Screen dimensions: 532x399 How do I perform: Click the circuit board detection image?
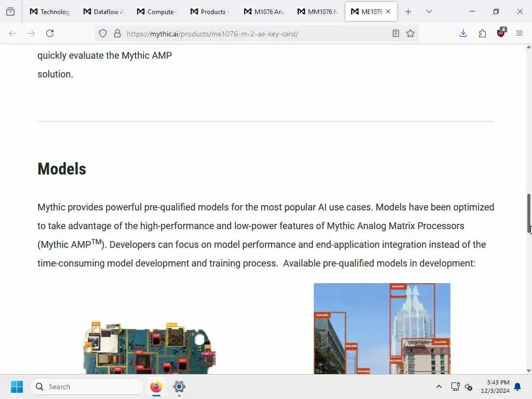[x=149, y=347]
